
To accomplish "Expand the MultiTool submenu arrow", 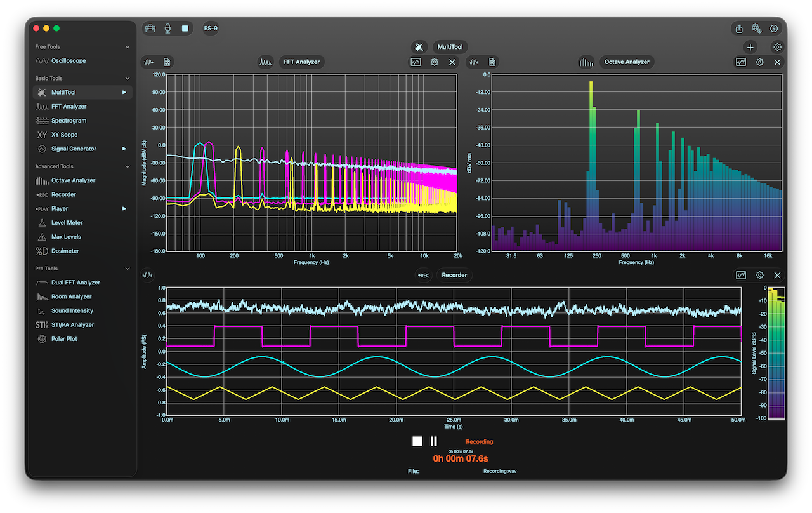I will click(x=124, y=93).
